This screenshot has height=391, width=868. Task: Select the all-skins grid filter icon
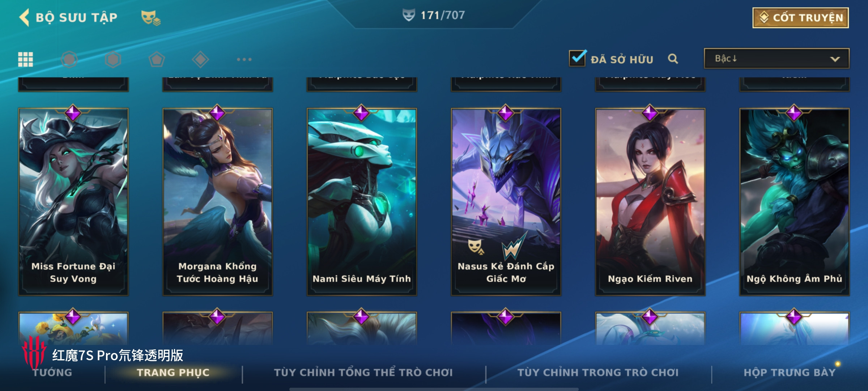pyautogui.click(x=25, y=59)
